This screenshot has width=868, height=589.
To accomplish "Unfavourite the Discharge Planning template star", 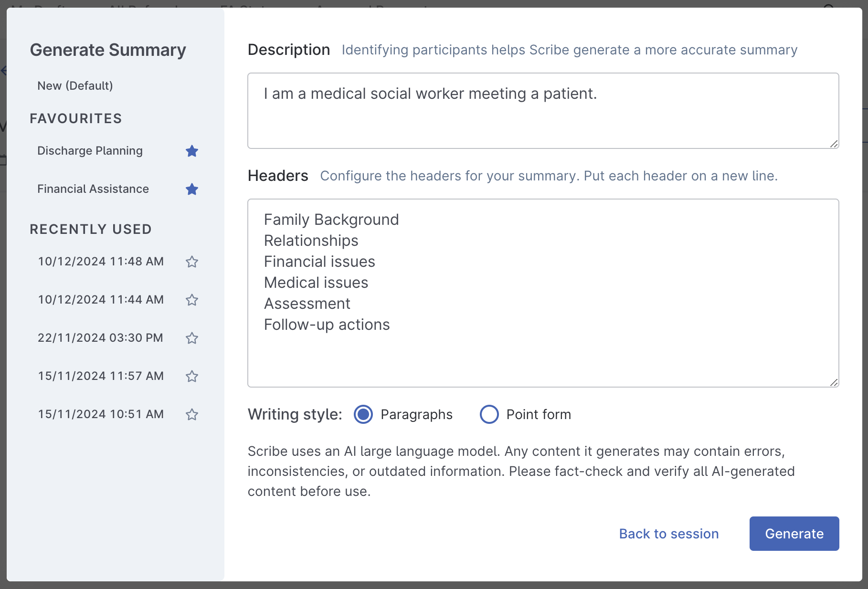I will click(192, 151).
